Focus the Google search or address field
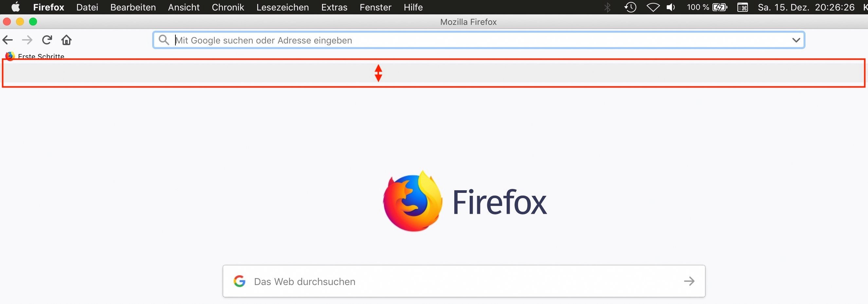The image size is (868, 304). point(479,40)
